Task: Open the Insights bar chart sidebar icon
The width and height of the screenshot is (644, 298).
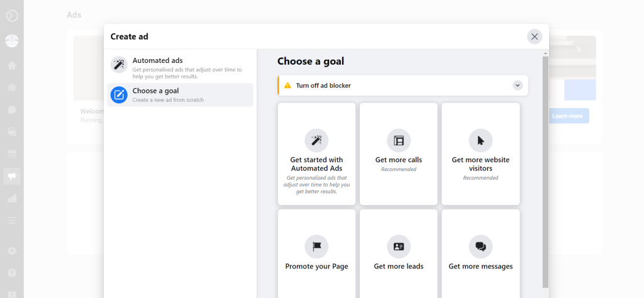Action: (x=11, y=198)
